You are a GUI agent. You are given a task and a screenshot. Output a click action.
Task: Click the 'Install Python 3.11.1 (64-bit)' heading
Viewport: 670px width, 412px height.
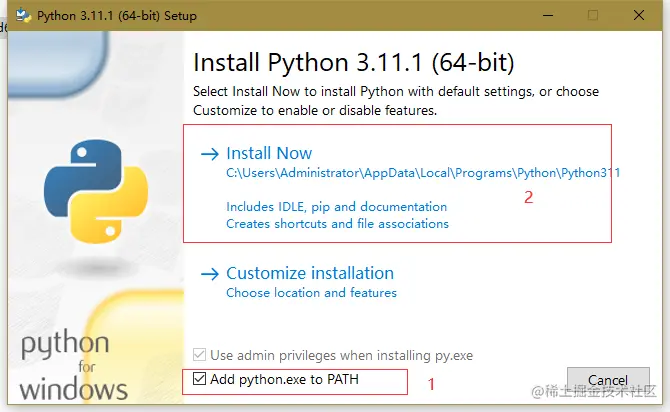[354, 62]
